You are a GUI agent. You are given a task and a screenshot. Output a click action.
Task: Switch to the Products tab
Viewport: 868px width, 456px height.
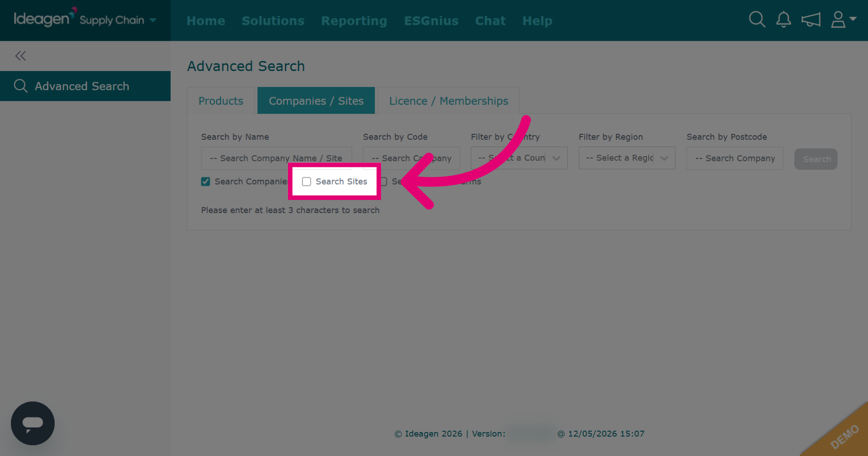(221, 100)
